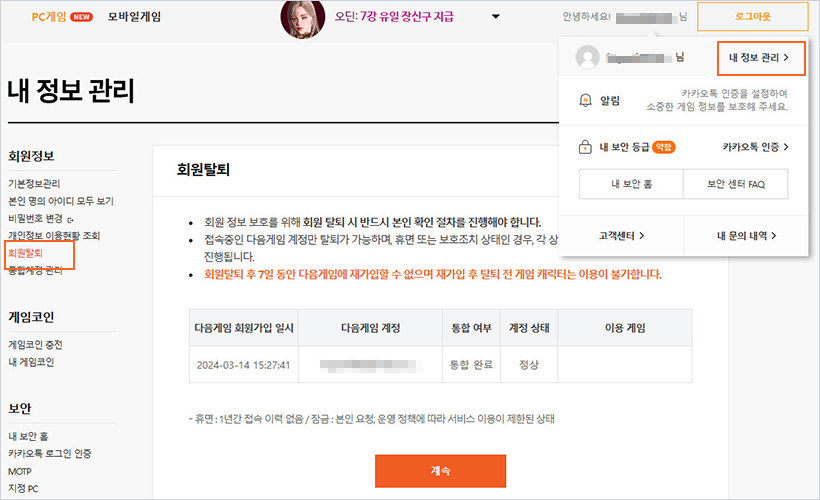Click the orange 약함 security level badge
Viewport: 820px width, 500px height.
(x=663, y=147)
